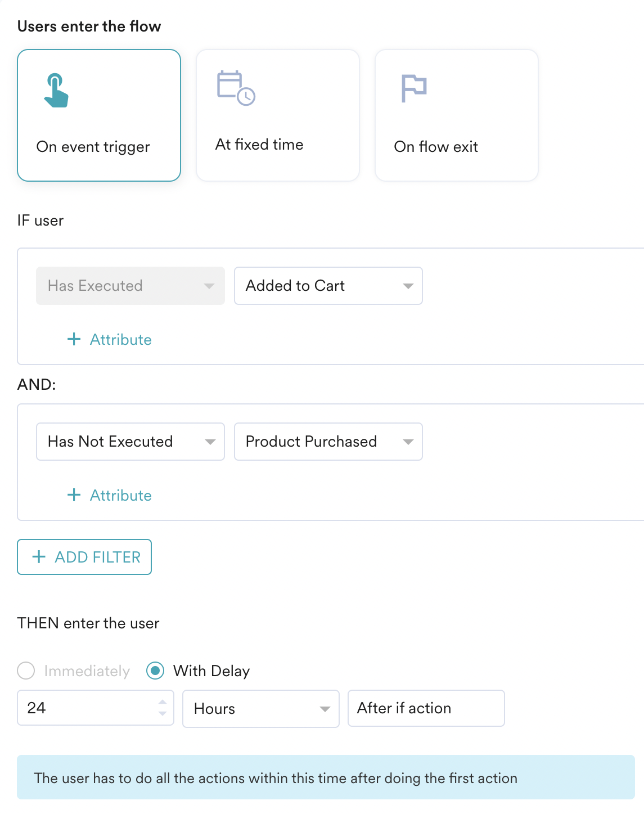Increase delay value with up stepper arrow
The width and height of the screenshot is (644, 814).
[x=163, y=702]
